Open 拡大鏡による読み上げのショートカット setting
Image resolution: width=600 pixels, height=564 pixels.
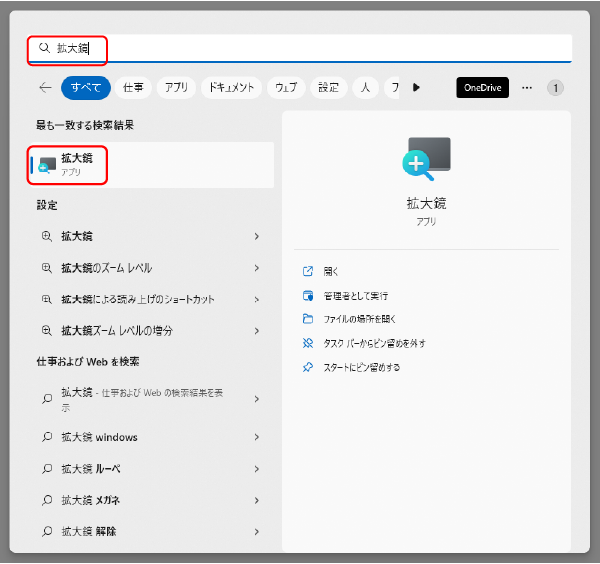138,299
